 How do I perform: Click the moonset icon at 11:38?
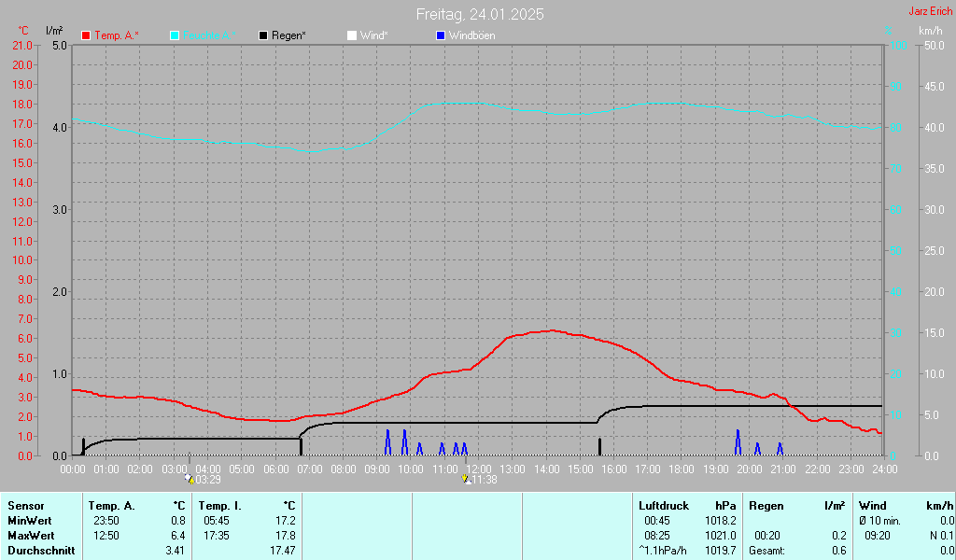(x=467, y=480)
